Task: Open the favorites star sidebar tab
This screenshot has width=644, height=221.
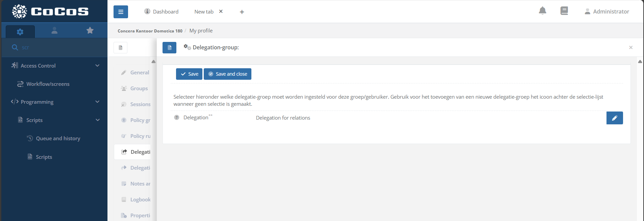Action: click(x=90, y=31)
